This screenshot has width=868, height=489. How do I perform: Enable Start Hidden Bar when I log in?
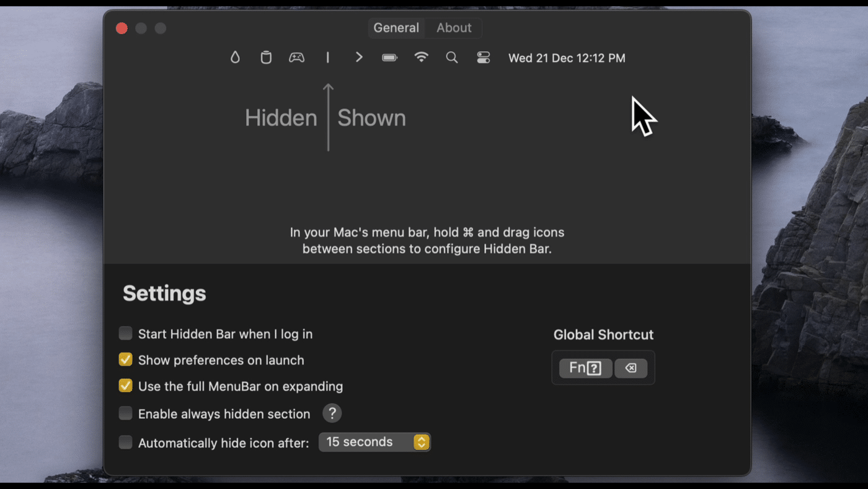[125, 334]
